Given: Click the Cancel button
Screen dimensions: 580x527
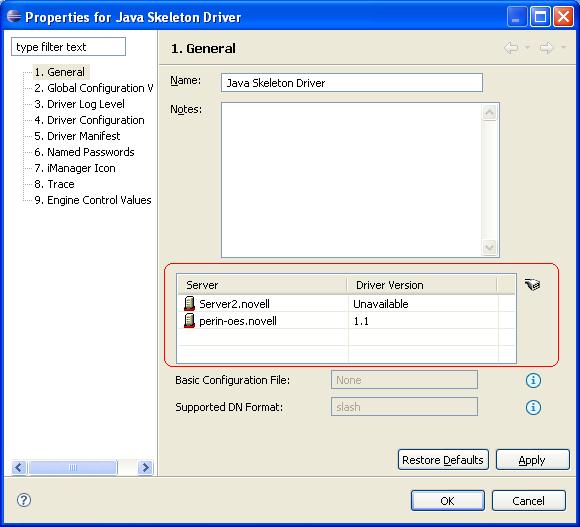Looking at the screenshot, I should (529, 501).
